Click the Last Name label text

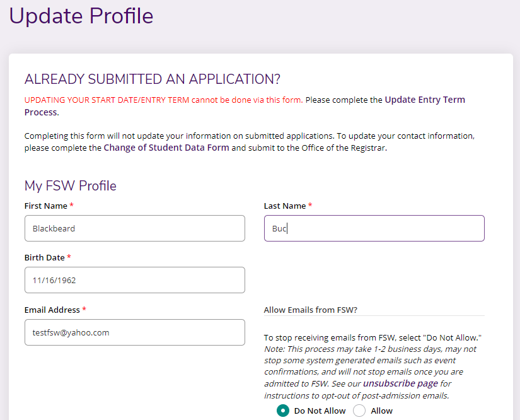285,206
